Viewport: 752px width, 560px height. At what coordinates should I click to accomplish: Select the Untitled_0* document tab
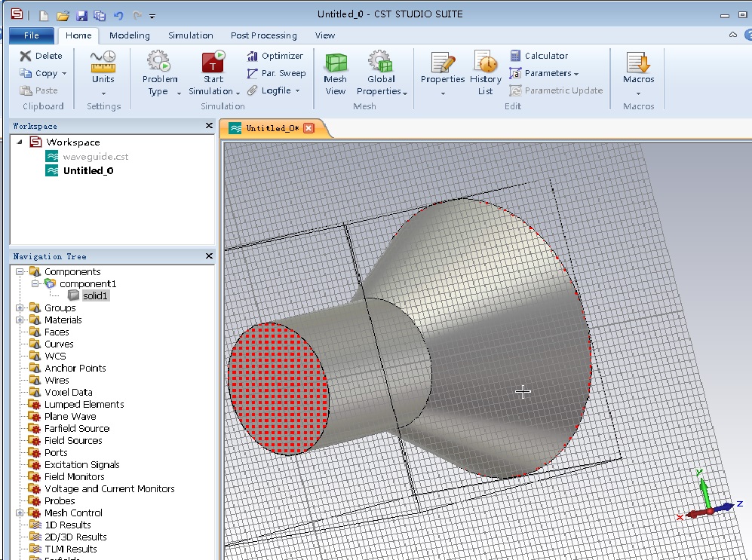tap(272, 128)
